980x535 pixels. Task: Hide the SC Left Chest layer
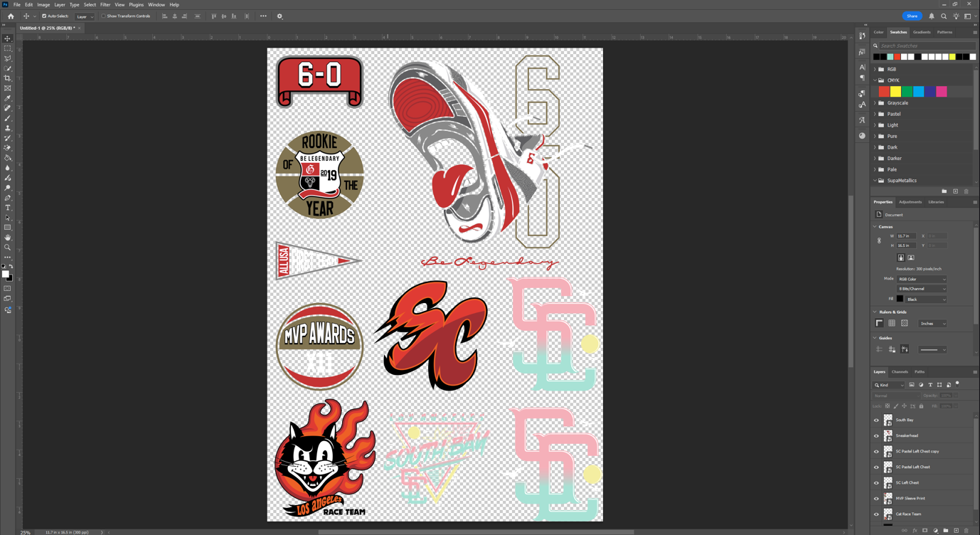click(876, 482)
